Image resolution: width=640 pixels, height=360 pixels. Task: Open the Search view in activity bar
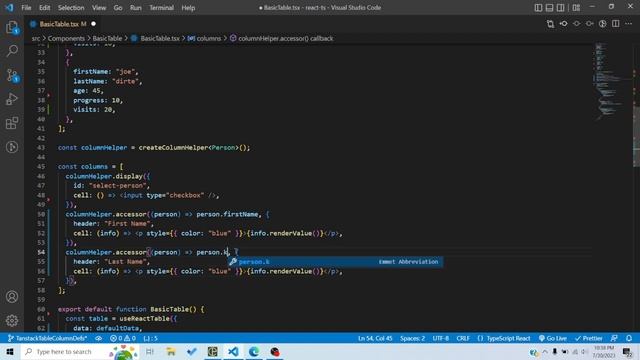pyautogui.click(x=12, y=51)
